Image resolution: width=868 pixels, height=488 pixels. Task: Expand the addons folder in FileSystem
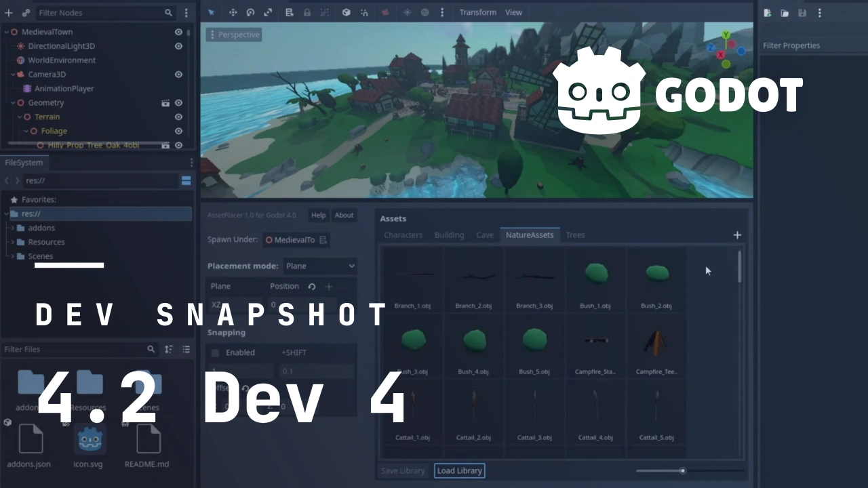pos(12,228)
